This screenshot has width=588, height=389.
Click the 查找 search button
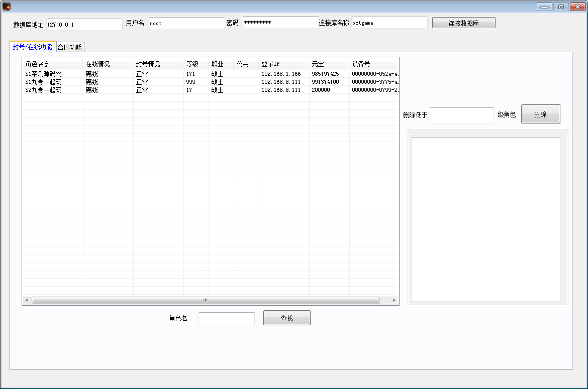pos(286,318)
